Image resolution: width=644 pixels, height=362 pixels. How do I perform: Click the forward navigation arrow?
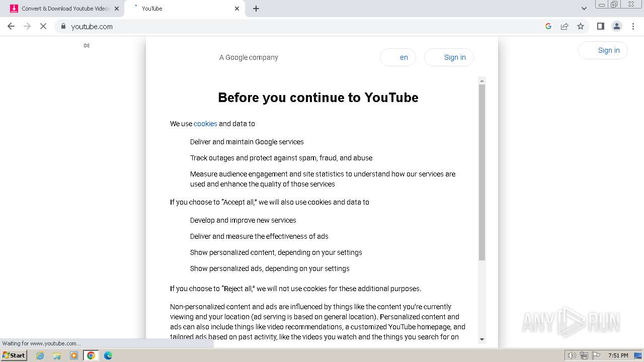pyautogui.click(x=27, y=26)
